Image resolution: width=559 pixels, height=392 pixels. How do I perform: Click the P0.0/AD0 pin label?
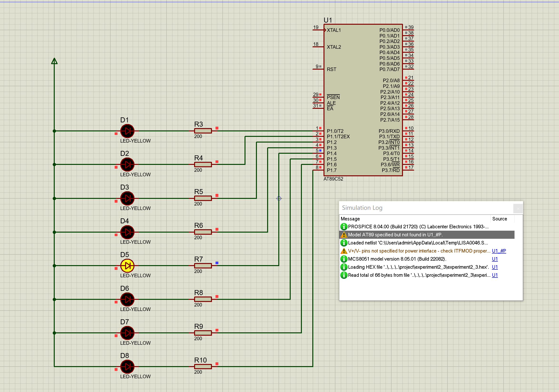390,30
